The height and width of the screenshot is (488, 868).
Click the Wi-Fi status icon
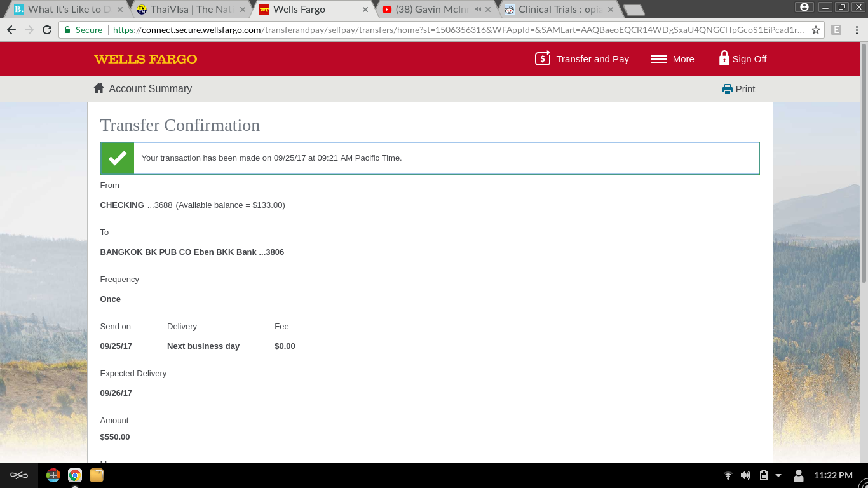point(728,475)
